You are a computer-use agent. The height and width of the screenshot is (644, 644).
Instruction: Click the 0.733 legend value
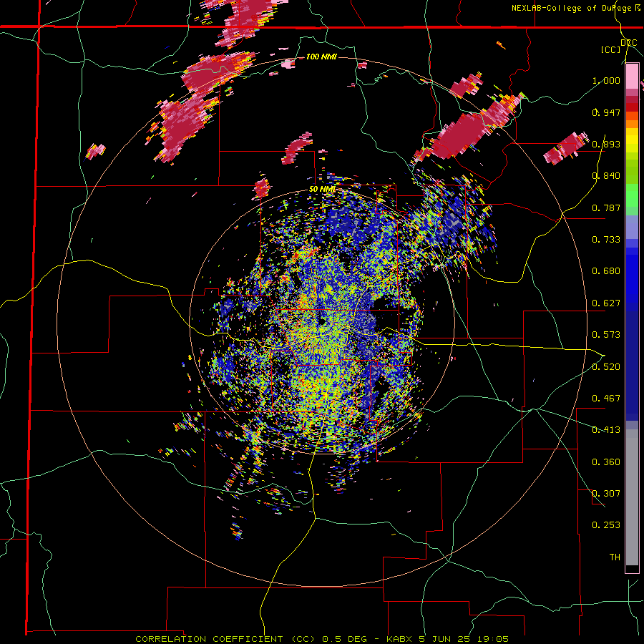tap(606, 240)
